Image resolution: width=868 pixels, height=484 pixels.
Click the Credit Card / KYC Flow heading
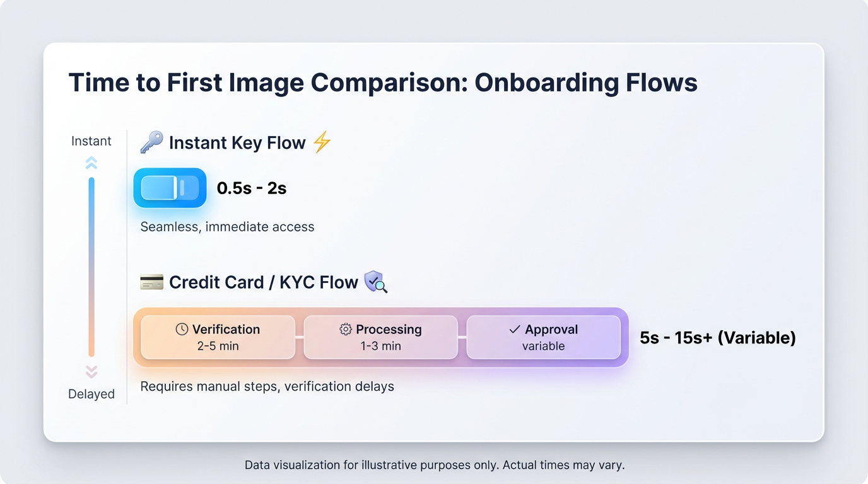tap(263, 282)
